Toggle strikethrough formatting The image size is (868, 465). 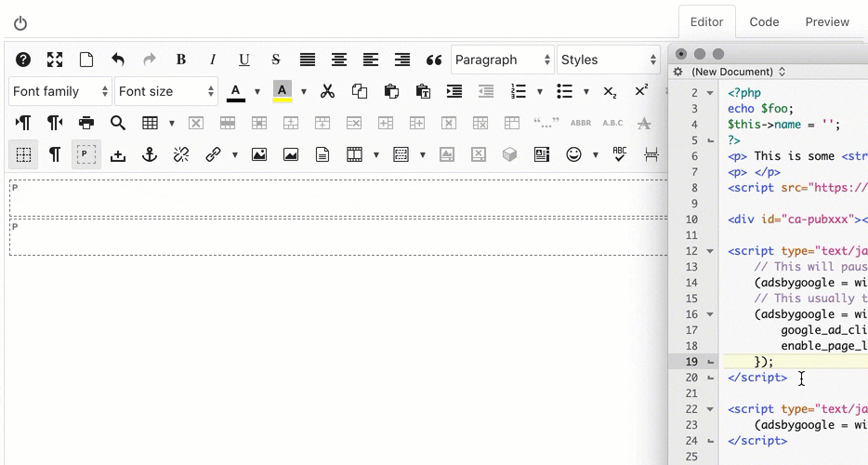tap(276, 60)
